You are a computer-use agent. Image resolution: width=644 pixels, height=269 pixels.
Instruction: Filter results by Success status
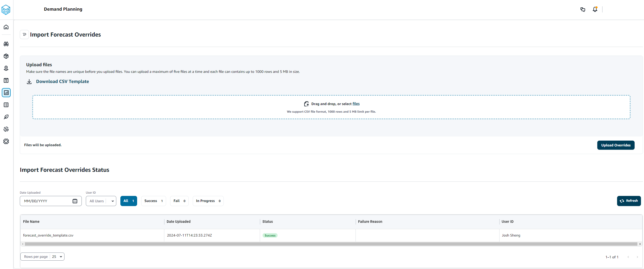click(153, 201)
